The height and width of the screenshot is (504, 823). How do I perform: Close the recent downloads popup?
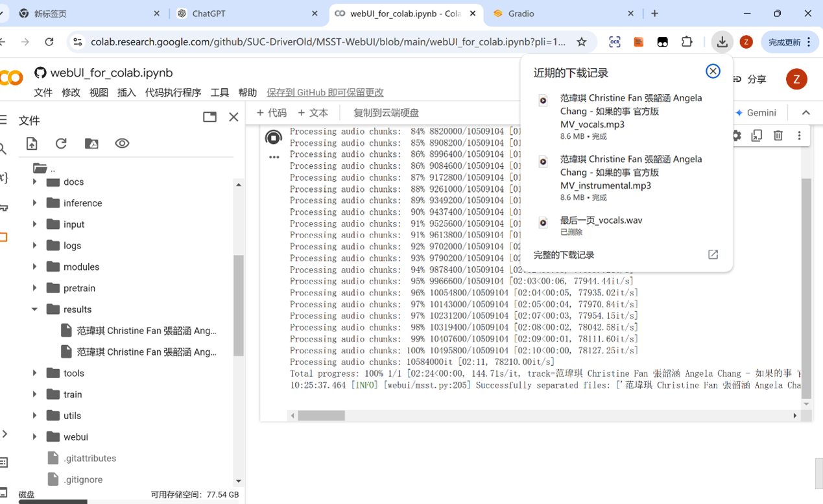click(713, 71)
